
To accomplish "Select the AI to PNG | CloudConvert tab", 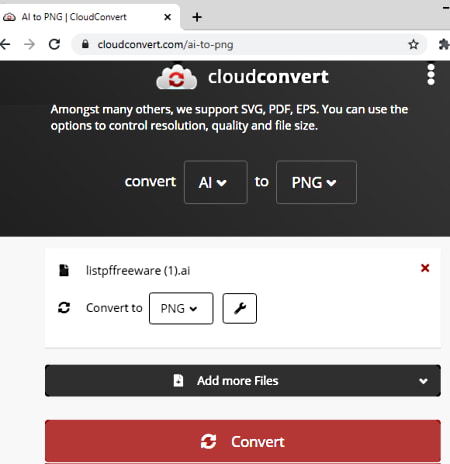I will pos(90,17).
